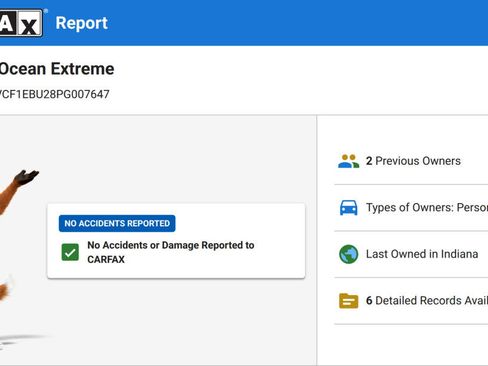Click the green checkmark icon
488x366 pixels.
(x=70, y=252)
